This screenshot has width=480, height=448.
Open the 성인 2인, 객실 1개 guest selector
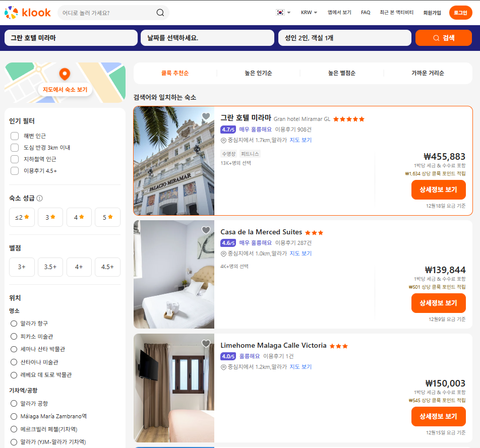(x=345, y=38)
